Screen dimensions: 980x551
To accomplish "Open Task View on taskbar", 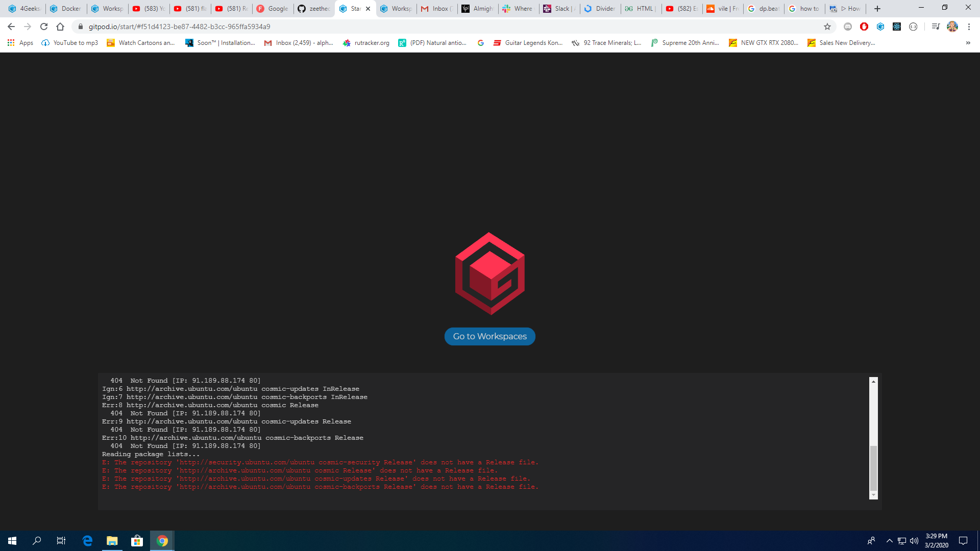I will click(x=61, y=541).
